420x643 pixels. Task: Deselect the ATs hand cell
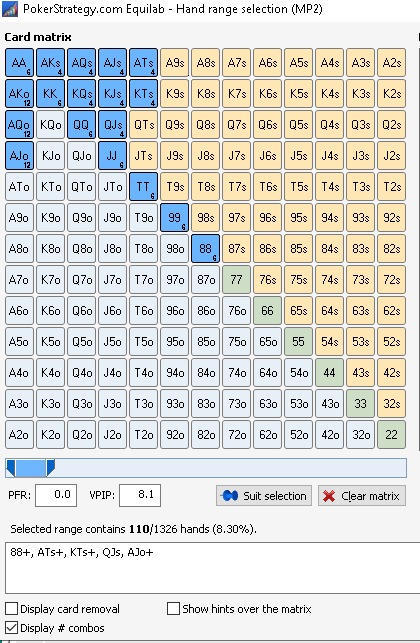coord(144,63)
